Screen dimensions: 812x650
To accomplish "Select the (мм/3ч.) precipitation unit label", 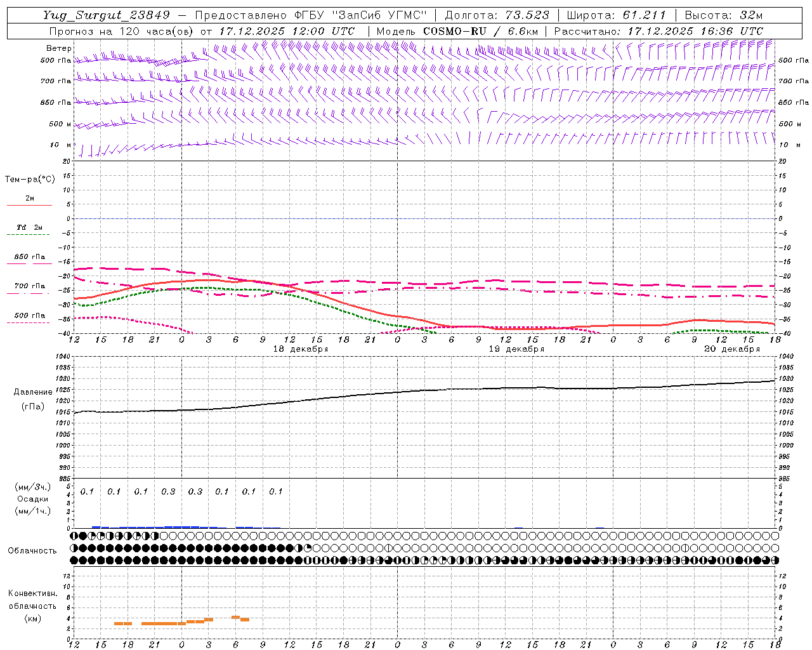I will [x=33, y=487].
